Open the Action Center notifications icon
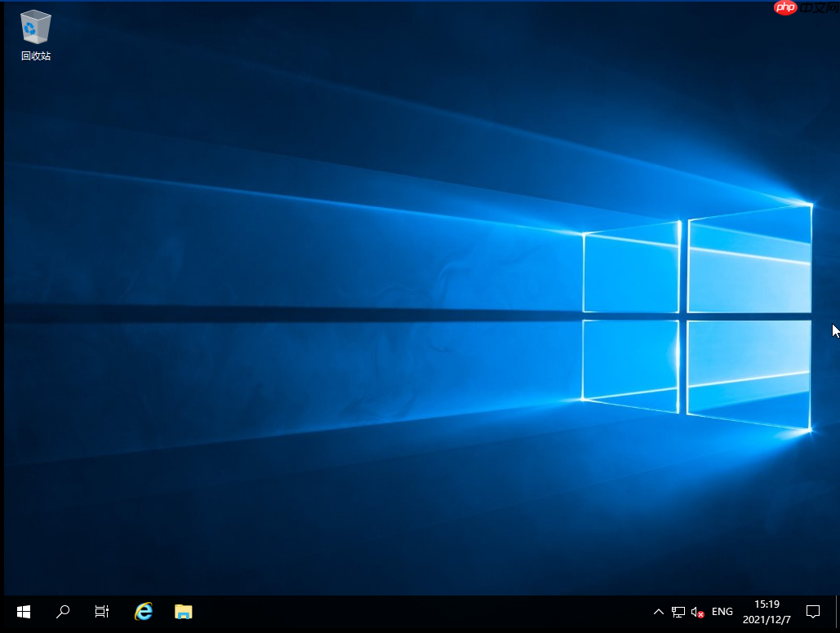 coord(813,612)
